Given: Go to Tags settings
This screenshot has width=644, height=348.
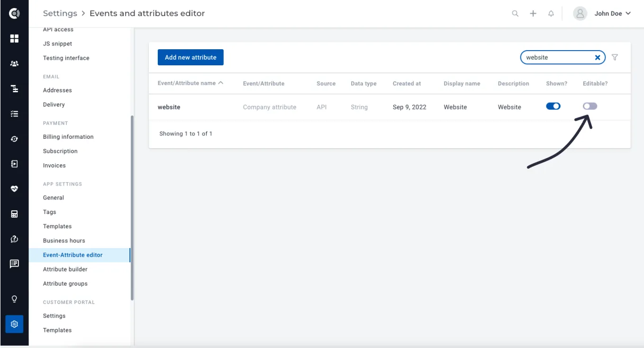Looking at the screenshot, I should pos(50,212).
